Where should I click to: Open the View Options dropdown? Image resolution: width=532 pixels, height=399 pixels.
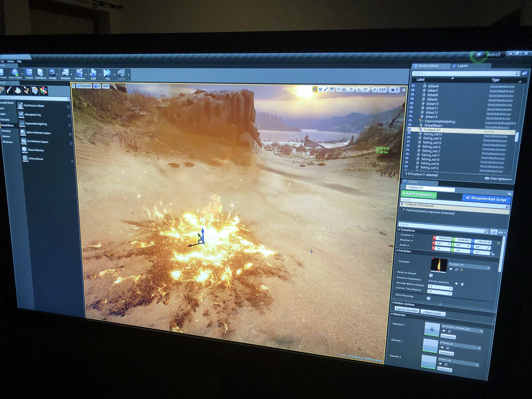tap(498, 179)
